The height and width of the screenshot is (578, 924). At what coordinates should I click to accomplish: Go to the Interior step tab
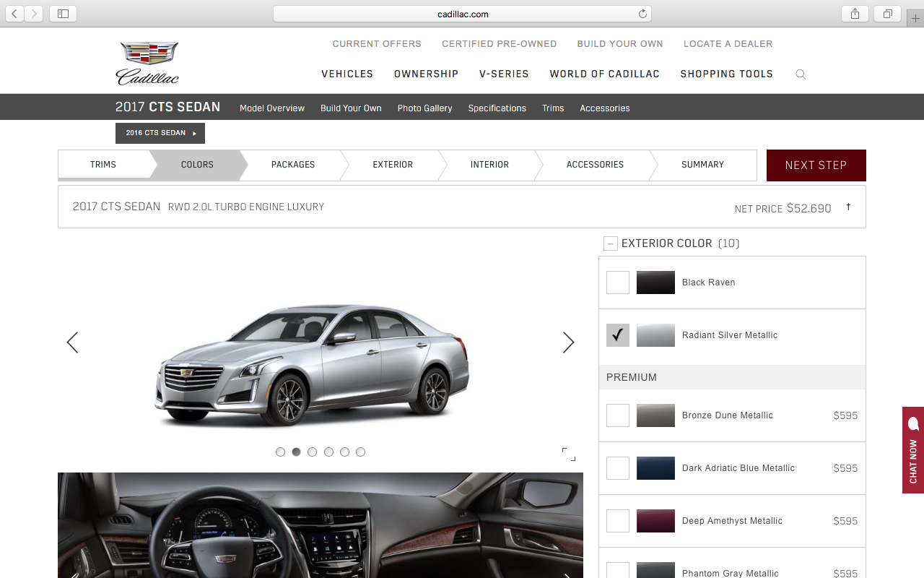pos(489,165)
